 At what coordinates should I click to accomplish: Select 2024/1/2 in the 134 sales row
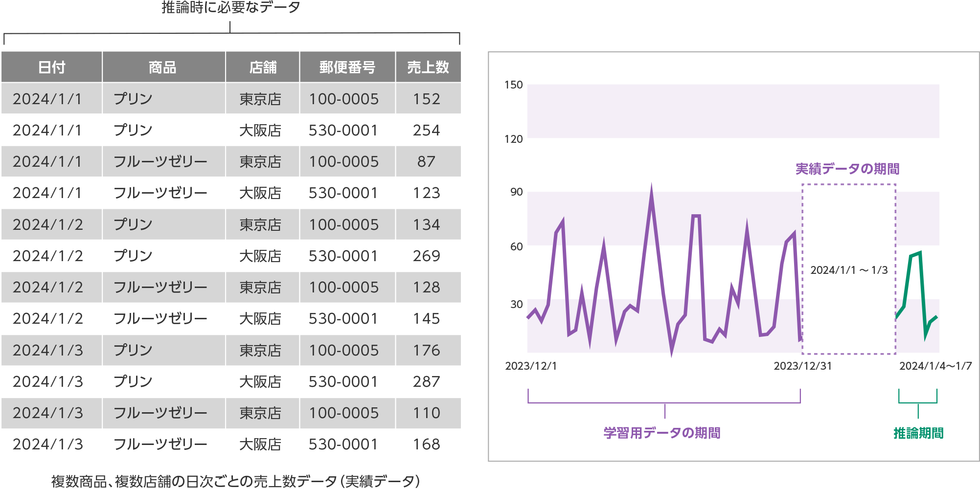[x=47, y=224]
